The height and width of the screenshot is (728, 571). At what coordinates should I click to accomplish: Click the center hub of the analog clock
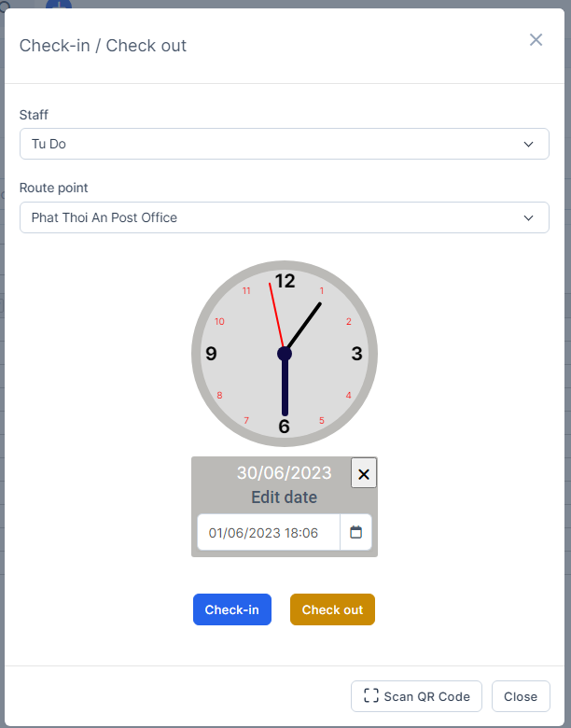pyautogui.click(x=285, y=353)
